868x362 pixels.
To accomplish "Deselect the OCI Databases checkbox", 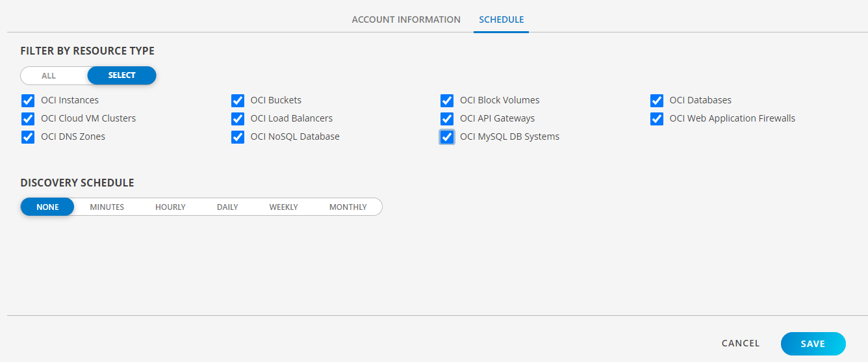I will pyautogui.click(x=657, y=101).
